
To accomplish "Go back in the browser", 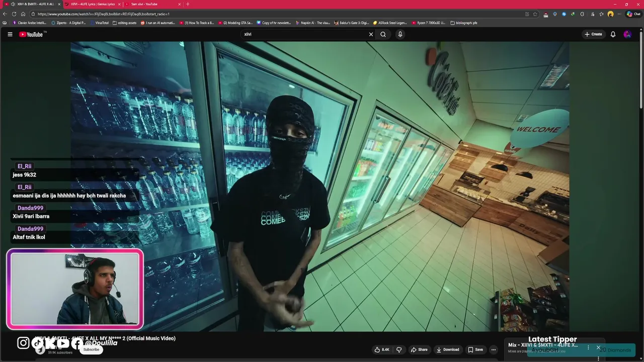I will coord(5,14).
